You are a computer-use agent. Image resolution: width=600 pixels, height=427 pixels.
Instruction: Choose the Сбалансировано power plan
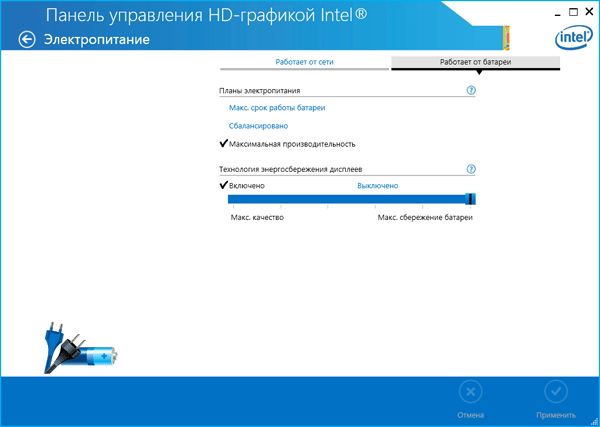258,125
